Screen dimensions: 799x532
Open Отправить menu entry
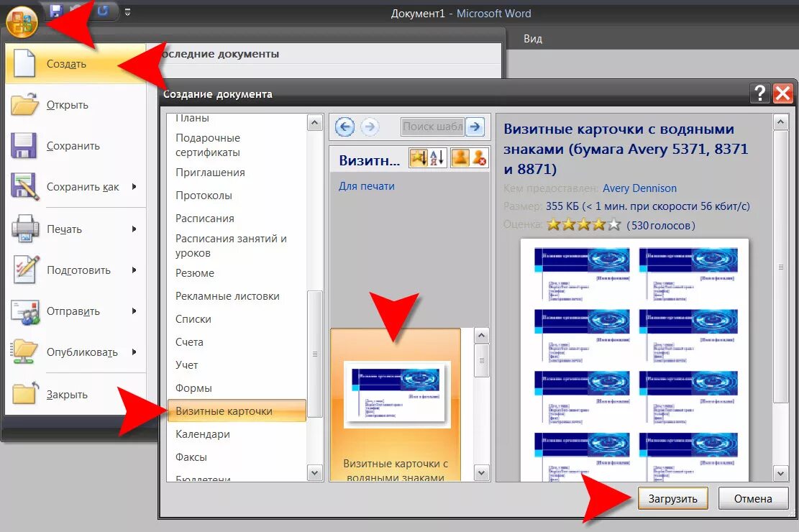(x=76, y=311)
